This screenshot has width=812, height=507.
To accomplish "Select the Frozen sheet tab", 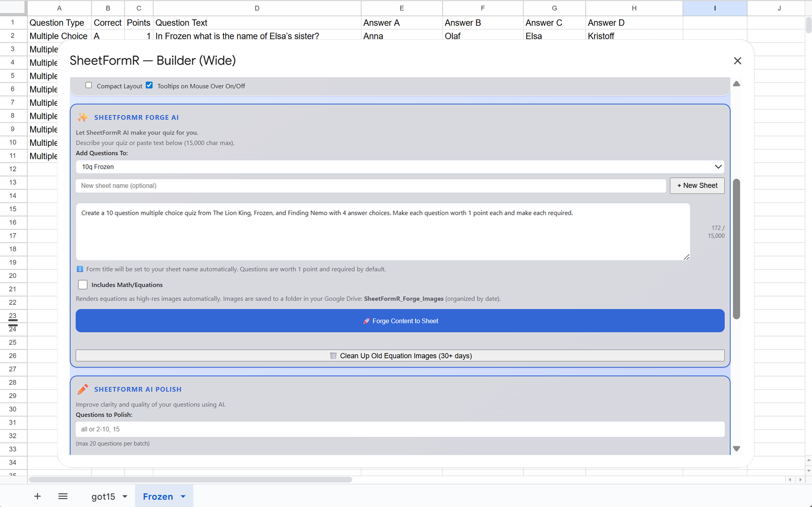I will 158,496.
